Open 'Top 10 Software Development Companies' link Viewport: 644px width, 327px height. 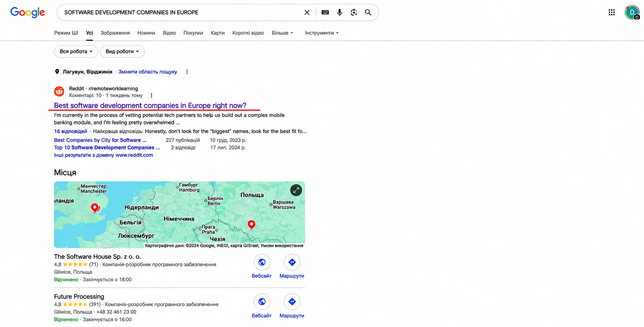pos(107,147)
